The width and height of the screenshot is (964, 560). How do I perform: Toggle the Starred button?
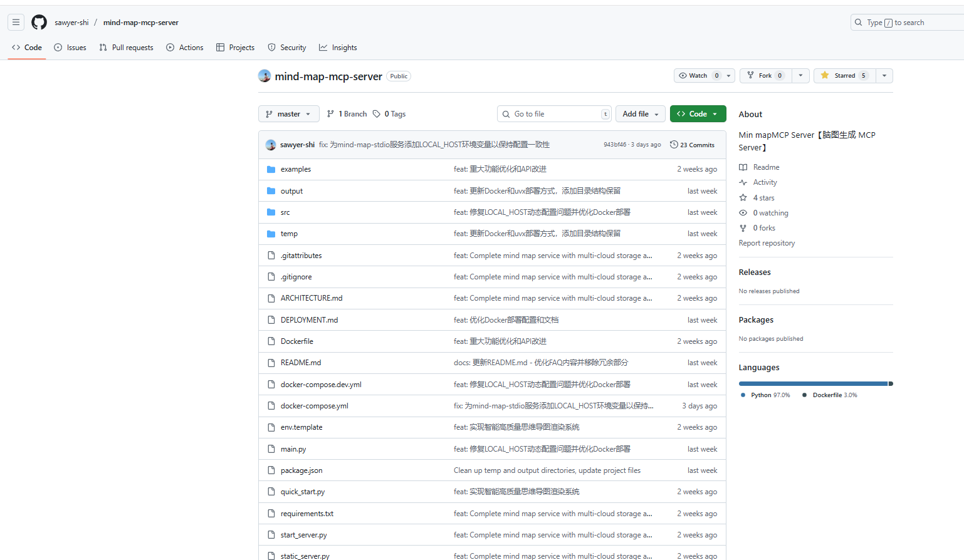pyautogui.click(x=844, y=76)
